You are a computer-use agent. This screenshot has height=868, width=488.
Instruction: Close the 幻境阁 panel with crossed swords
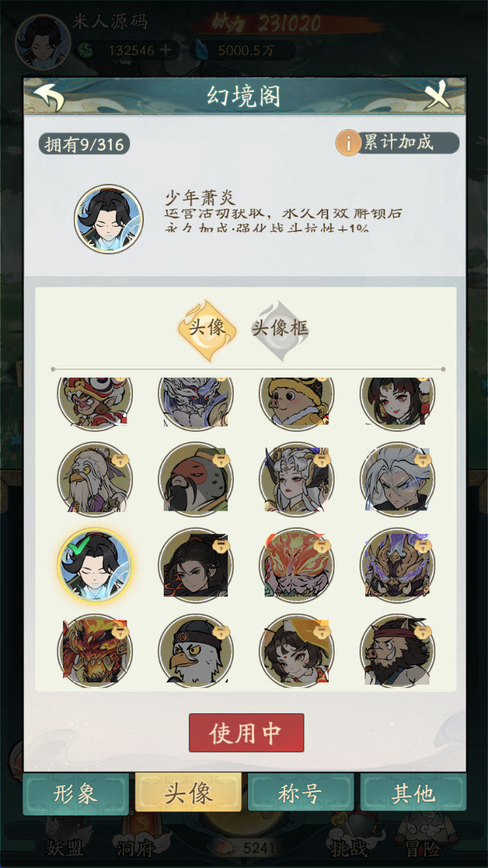tap(439, 96)
